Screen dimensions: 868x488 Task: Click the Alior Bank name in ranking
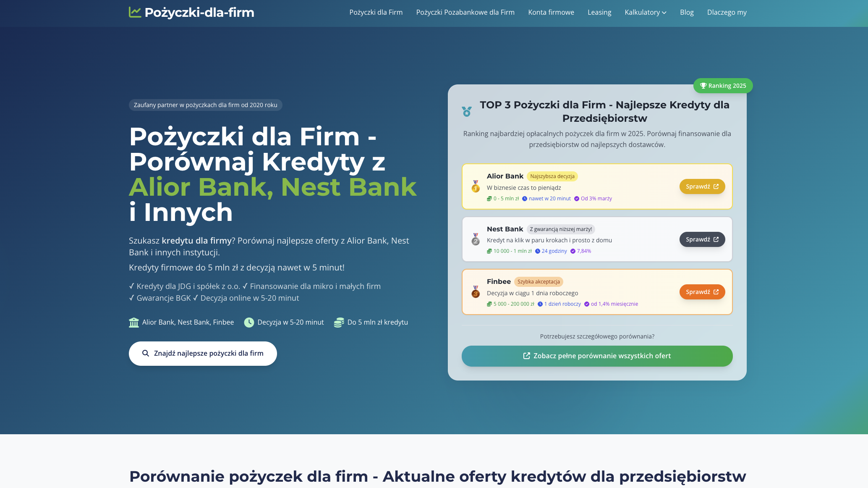click(505, 176)
